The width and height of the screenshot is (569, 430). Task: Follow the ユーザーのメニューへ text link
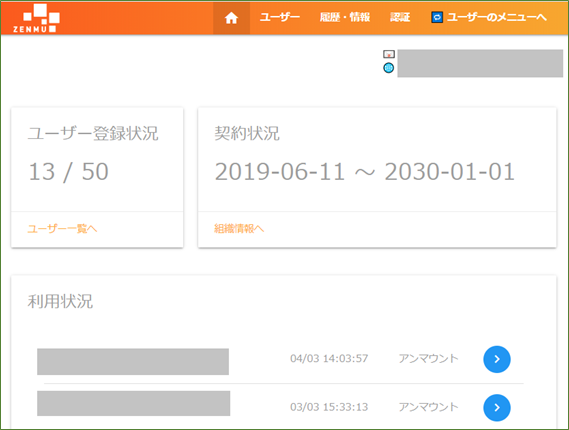[x=496, y=17]
